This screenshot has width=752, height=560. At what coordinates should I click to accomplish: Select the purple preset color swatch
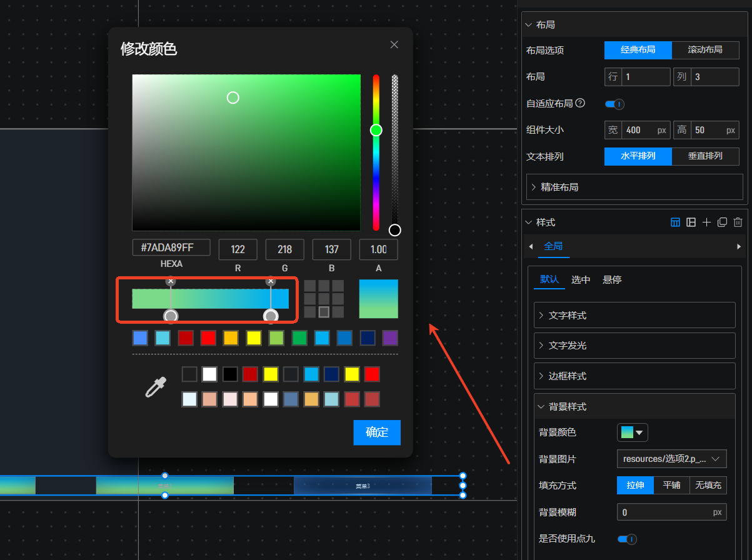coord(390,338)
